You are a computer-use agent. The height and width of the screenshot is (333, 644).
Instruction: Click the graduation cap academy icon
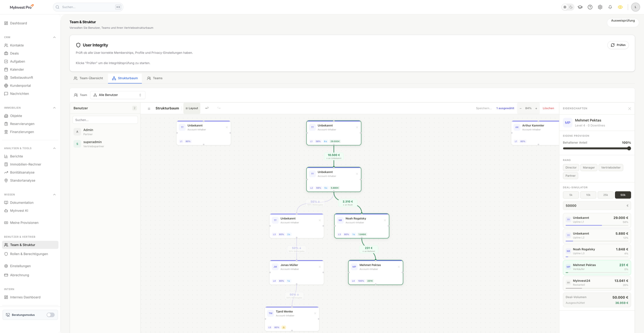pyautogui.click(x=580, y=7)
